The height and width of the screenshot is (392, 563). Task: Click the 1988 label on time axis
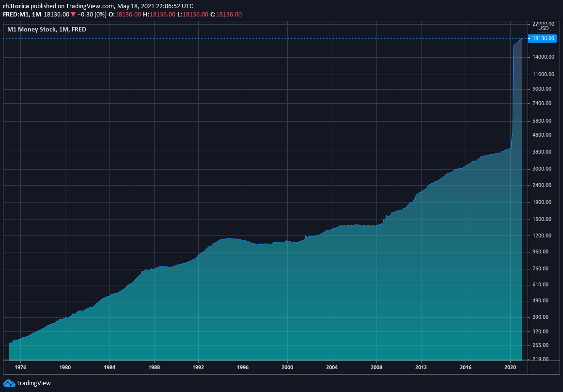[x=154, y=367]
